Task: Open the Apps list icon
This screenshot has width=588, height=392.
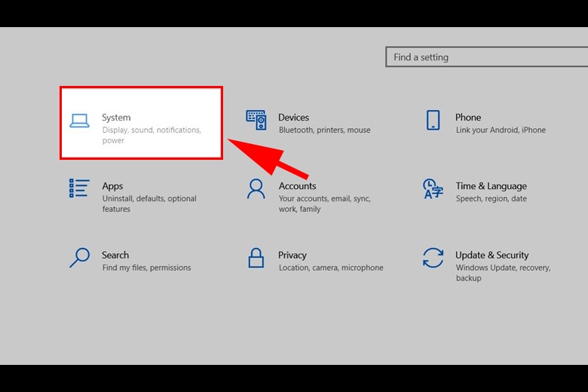Action: 79,188
